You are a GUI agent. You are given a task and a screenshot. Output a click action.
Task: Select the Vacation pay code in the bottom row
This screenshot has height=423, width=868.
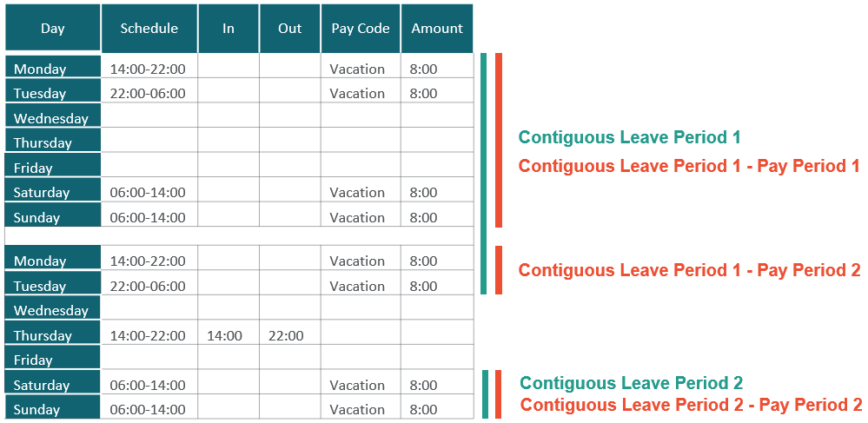point(357,409)
